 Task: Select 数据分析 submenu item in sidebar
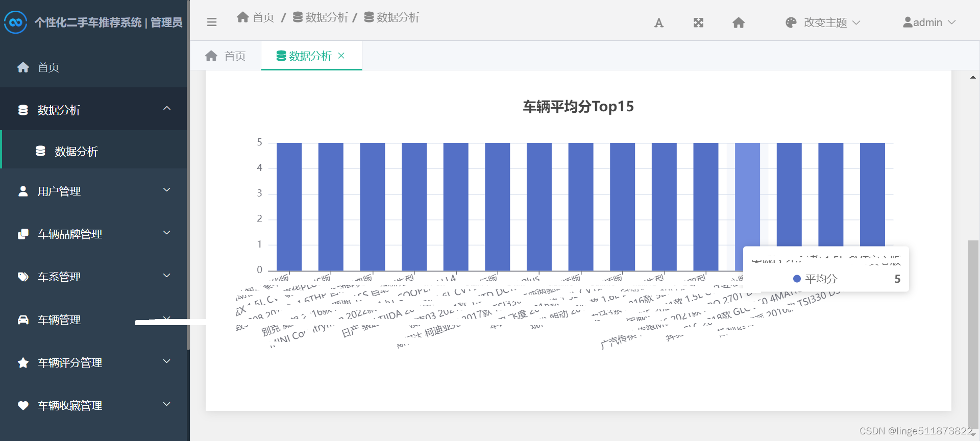coord(94,151)
